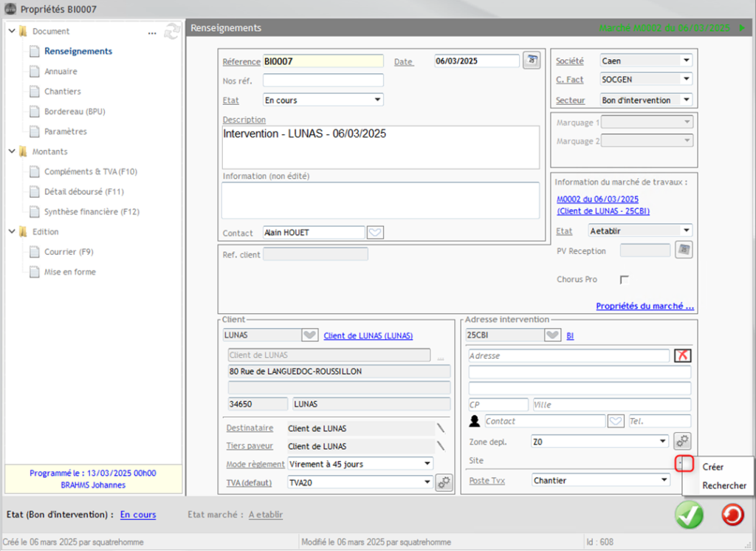The width and height of the screenshot is (756, 551).
Task: Click the PV Reception calendar icon
Action: click(684, 251)
